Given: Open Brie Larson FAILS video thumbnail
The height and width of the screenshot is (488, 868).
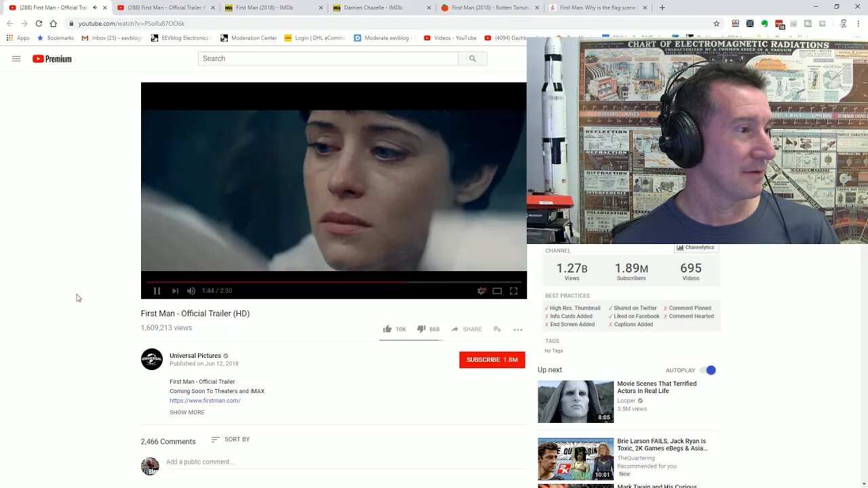Looking at the screenshot, I should pos(576,459).
